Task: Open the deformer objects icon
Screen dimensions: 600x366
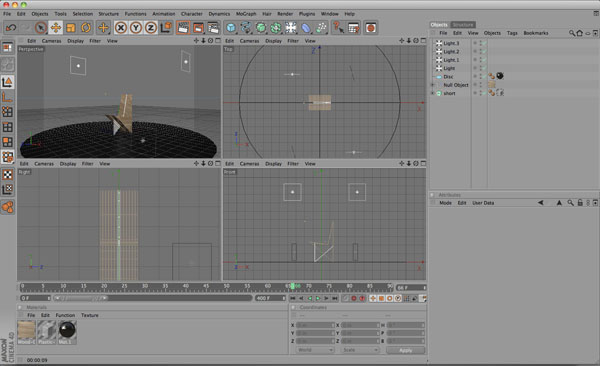Action: (306, 28)
